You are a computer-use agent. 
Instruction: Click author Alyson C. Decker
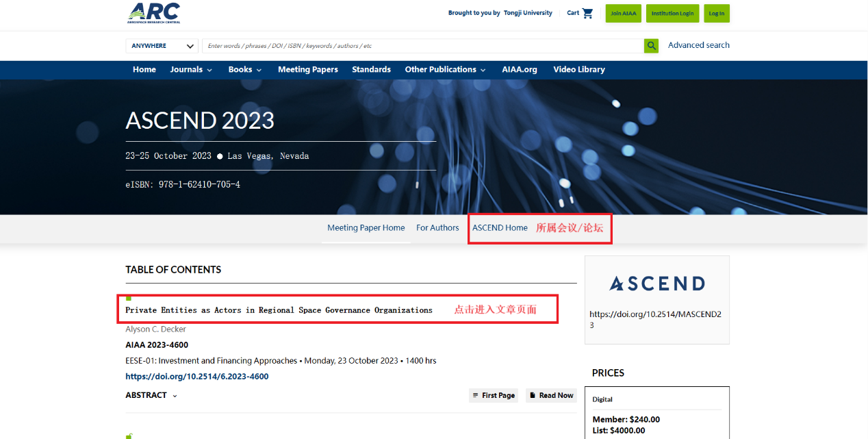[x=155, y=329]
